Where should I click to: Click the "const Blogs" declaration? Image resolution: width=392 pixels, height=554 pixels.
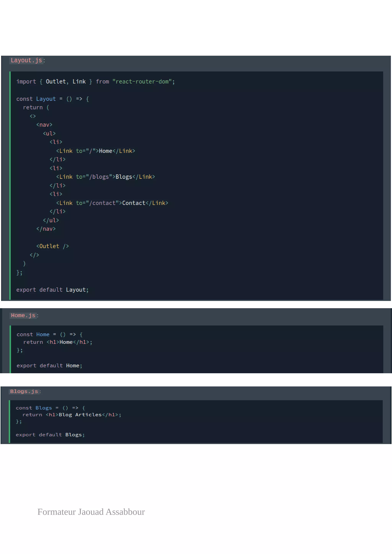pyautogui.click(x=34, y=408)
